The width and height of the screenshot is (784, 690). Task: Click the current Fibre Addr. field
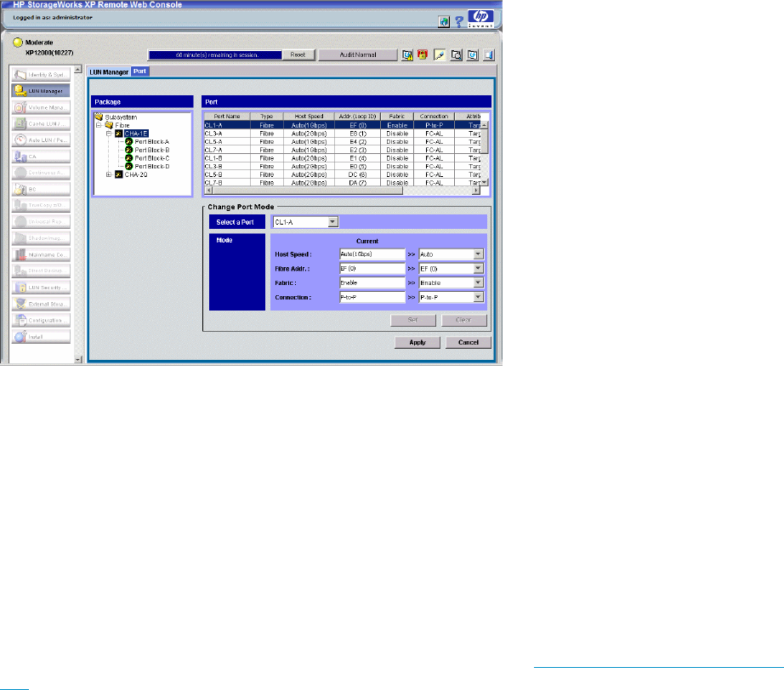tap(372, 269)
